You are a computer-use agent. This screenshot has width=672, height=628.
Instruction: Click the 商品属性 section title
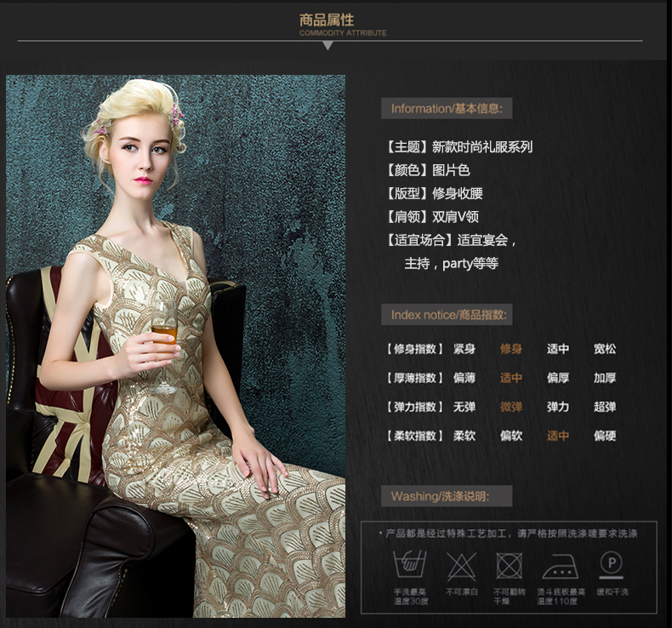pos(327,20)
